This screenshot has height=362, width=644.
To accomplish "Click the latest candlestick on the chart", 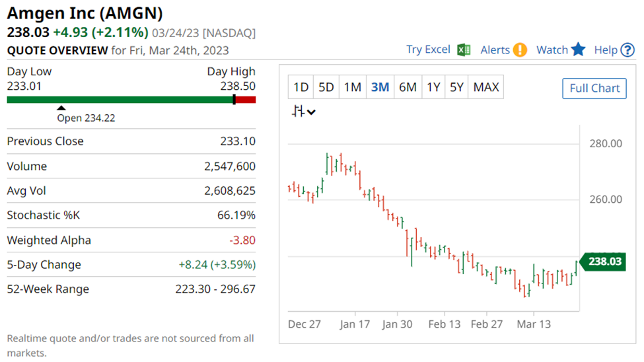I will pyautogui.click(x=577, y=268).
